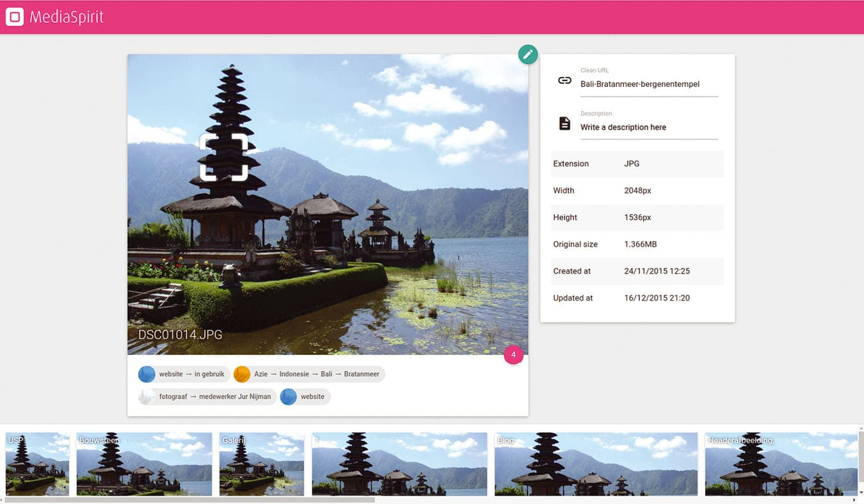Click the 1.366MB original size value
This screenshot has width=864, height=504.
click(x=641, y=244)
